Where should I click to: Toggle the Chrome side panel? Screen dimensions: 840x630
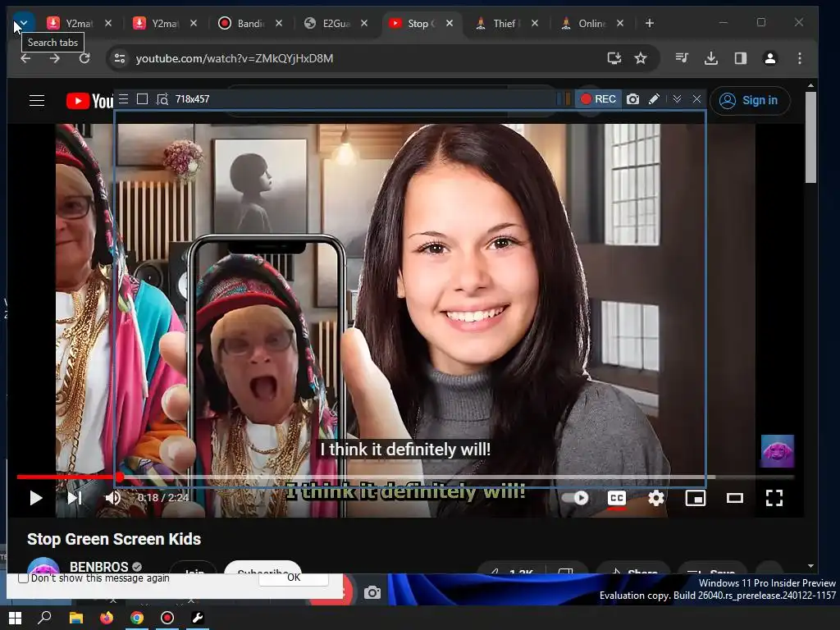tap(741, 58)
